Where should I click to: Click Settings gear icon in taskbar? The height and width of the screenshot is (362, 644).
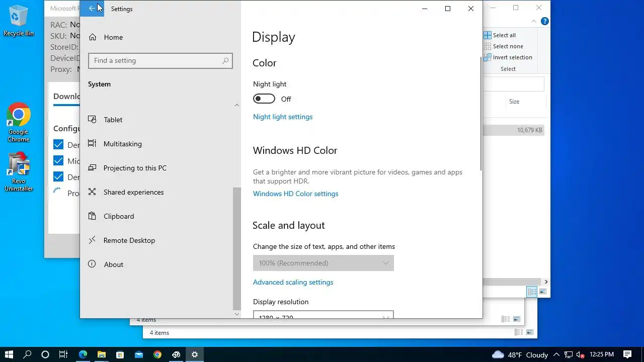click(195, 354)
